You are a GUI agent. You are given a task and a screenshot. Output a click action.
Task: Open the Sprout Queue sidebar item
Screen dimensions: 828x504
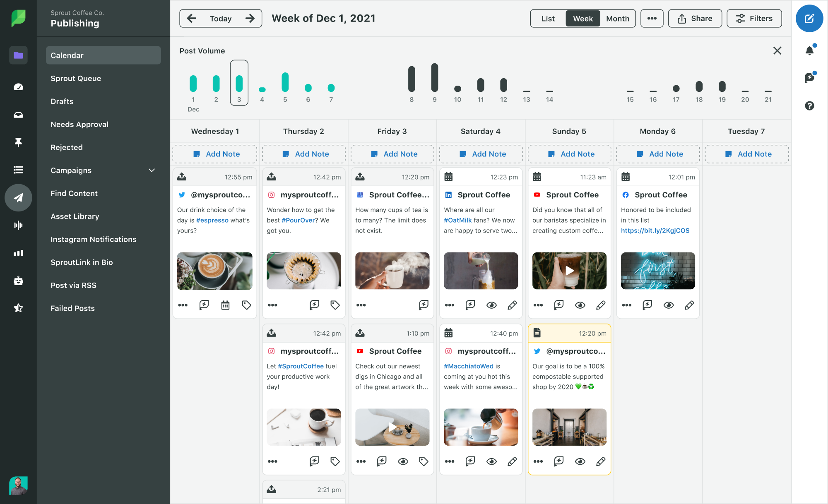[x=76, y=78]
